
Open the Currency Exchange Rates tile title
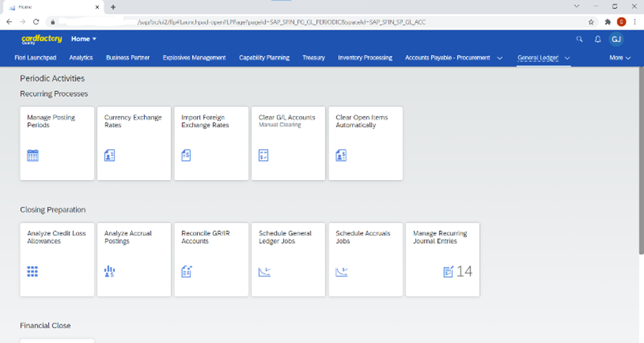tap(133, 121)
